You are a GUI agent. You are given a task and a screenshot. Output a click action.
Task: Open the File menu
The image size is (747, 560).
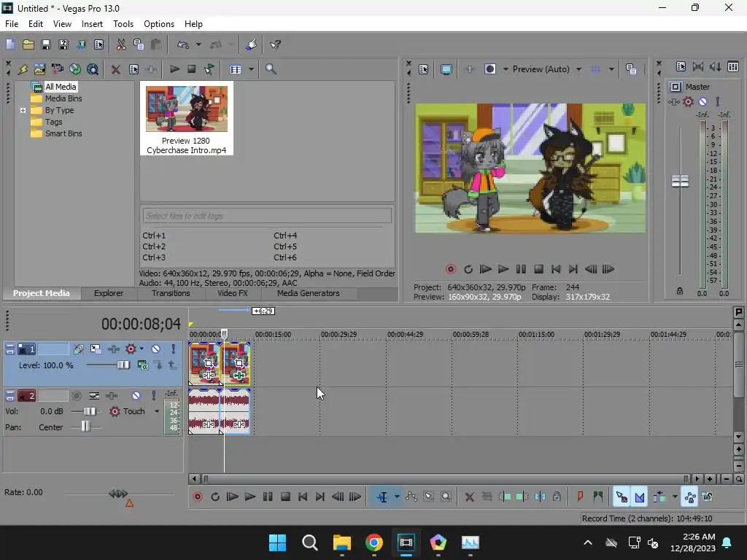point(12,24)
